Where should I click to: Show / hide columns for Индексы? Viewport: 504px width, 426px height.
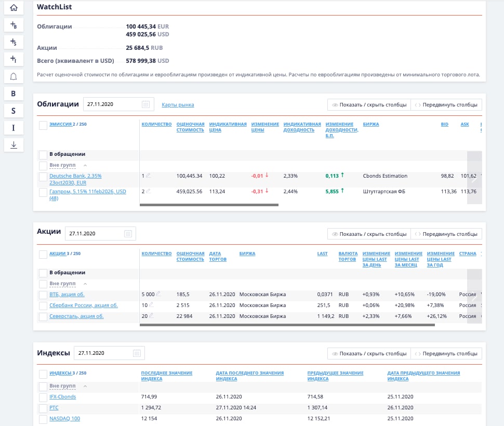369,353
